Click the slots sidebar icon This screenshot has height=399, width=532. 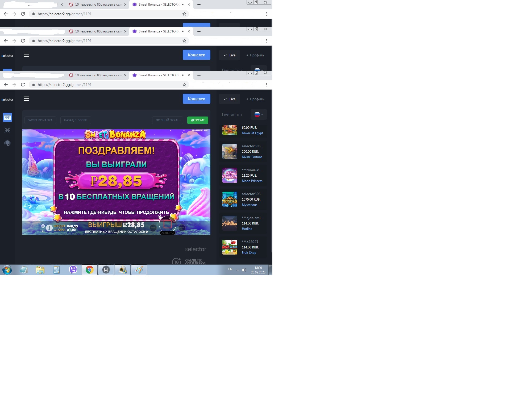(x=7, y=117)
